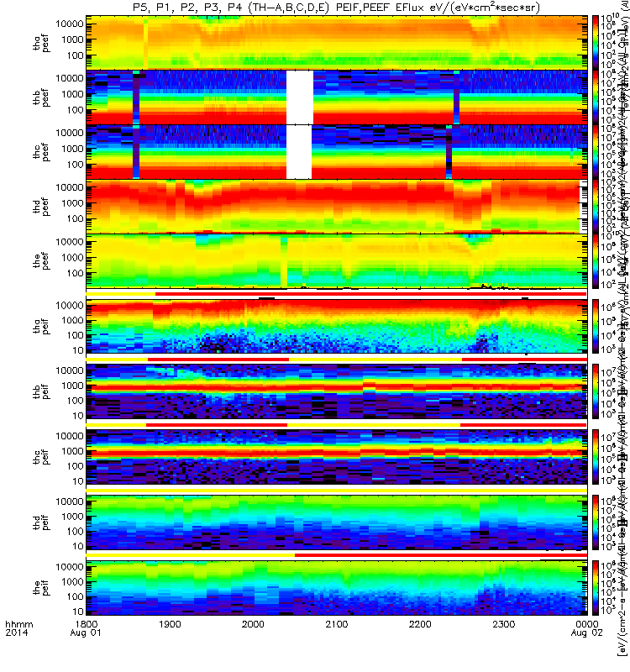This screenshot has width=630, height=672.
Task: Click the 'Aug 01' date label
Action: 86,633
